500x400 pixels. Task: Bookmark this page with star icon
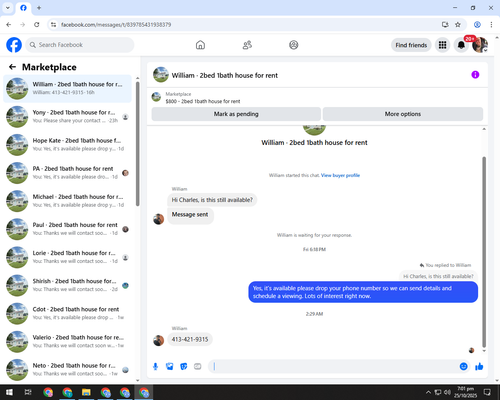[x=458, y=25]
